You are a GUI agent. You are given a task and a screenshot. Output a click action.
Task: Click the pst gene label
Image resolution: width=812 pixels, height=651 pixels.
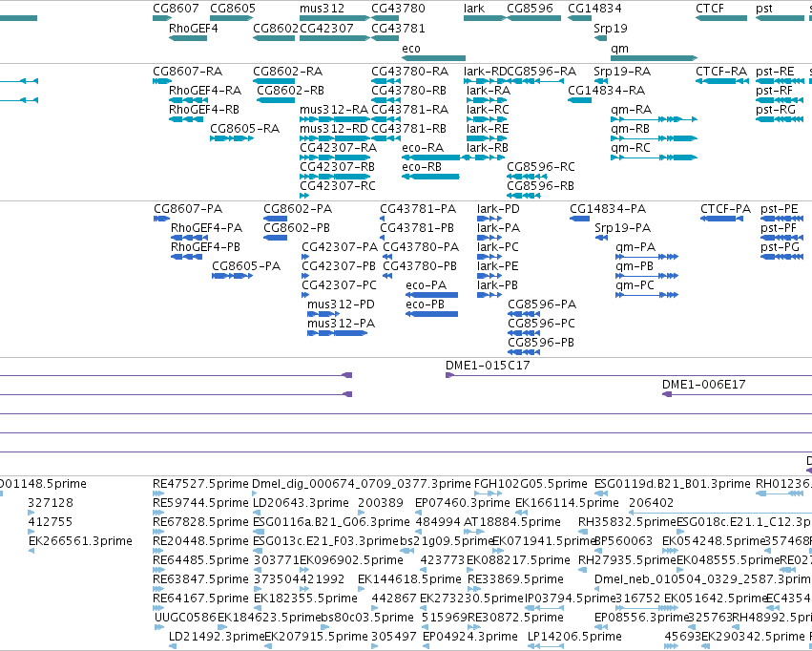click(x=764, y=9)
